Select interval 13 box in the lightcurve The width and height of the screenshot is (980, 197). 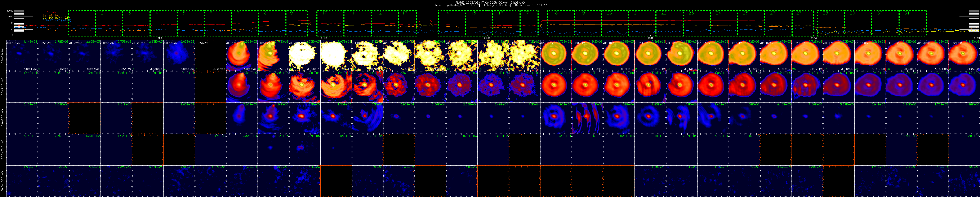pyautogui.click(x=407, y=23)
